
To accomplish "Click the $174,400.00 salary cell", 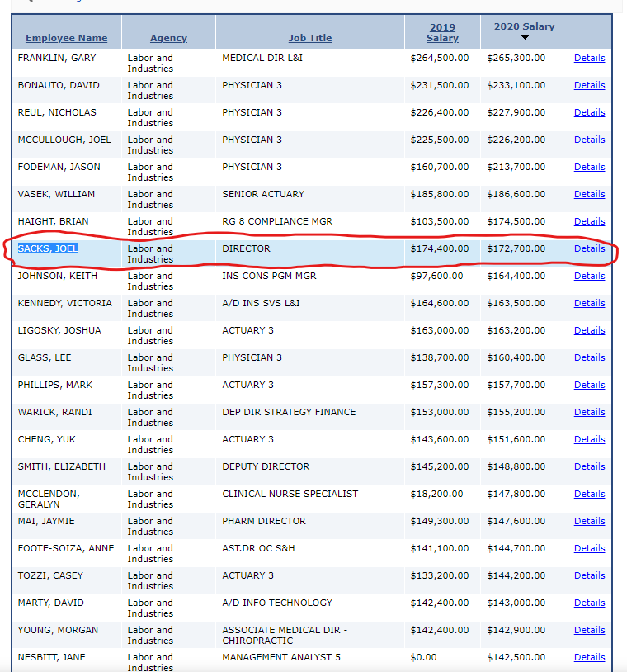I will 440,248.
